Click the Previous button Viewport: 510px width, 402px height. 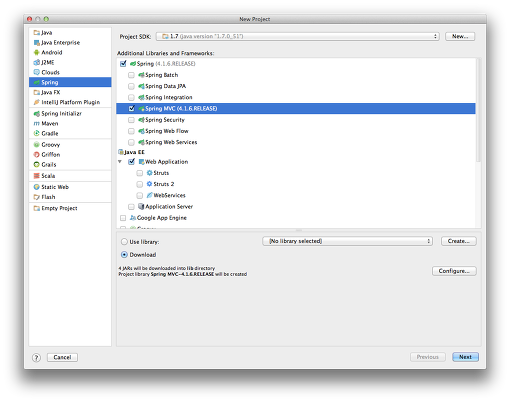pyautogui.click(x=428, y=357)
